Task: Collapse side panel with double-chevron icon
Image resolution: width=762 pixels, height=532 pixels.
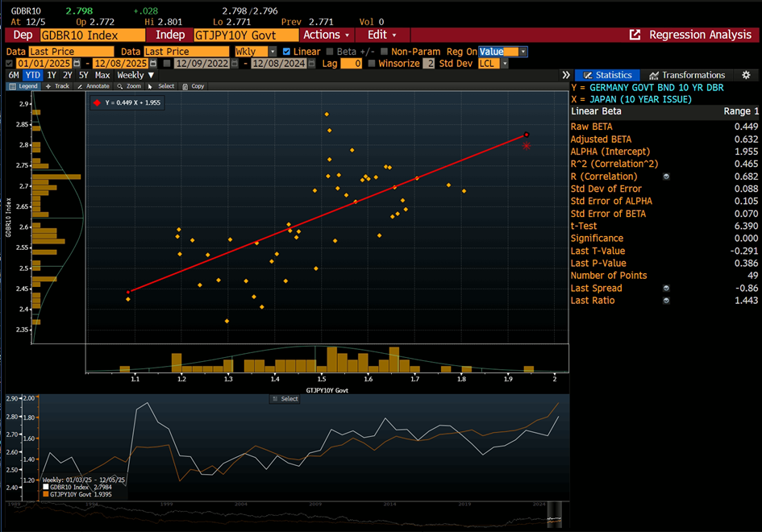Action: [x=566, y=75]
